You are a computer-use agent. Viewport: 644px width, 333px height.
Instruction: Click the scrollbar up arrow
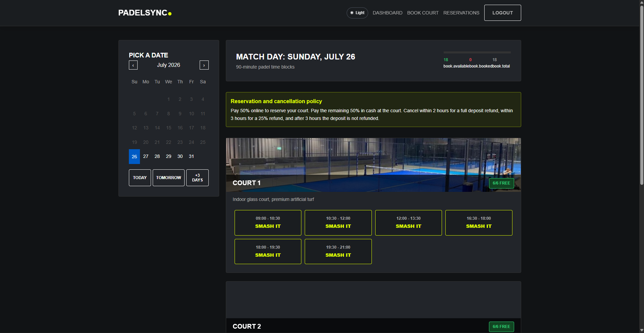click(x=641, y=2)
